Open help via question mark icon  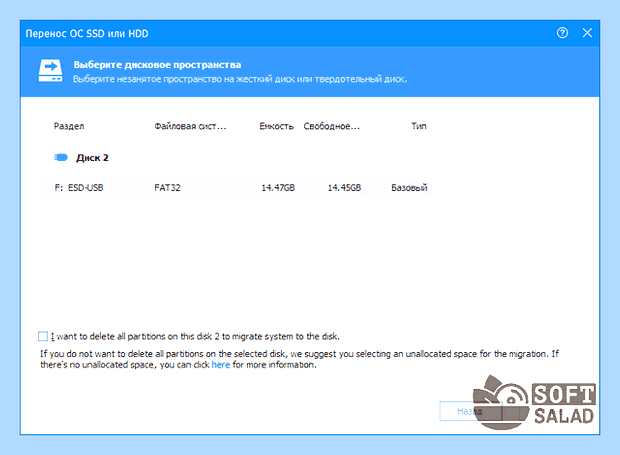(x=562, y=33)
